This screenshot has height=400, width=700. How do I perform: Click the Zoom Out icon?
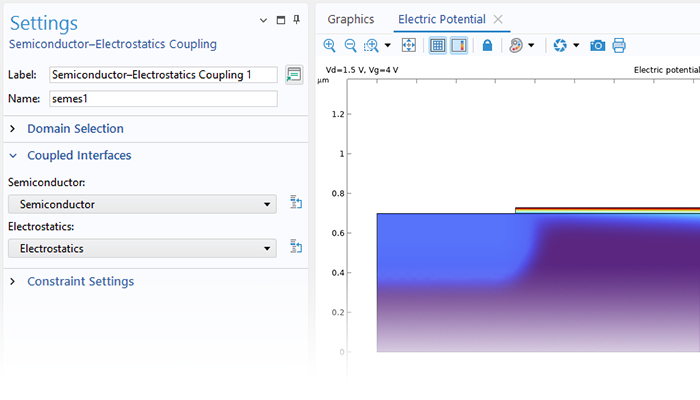(350, 45)
